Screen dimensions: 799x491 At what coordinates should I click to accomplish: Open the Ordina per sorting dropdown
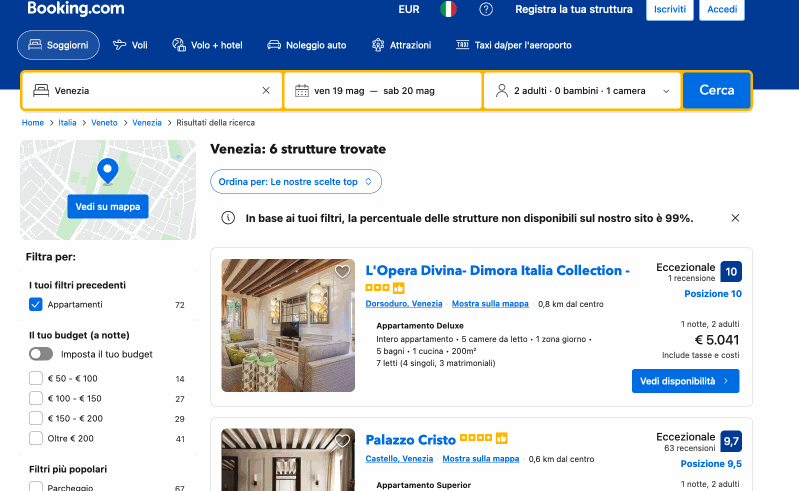pyautogui.click(x=295, y=182)
